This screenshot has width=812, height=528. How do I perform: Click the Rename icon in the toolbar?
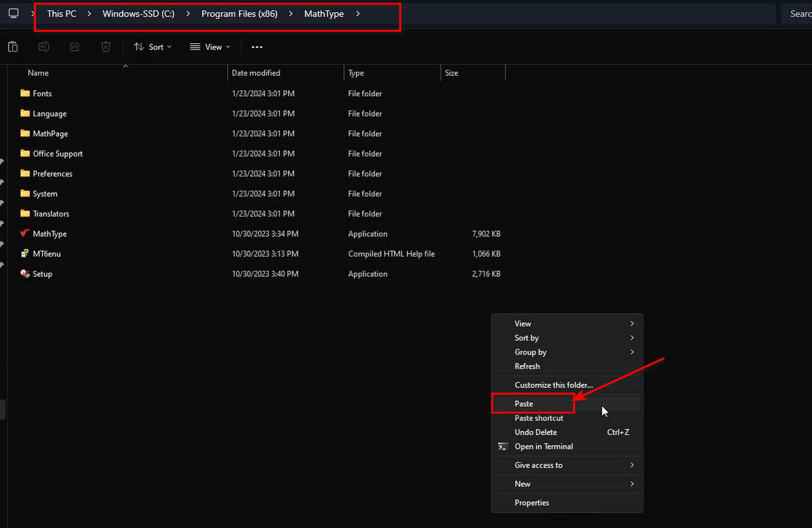coord(44,47)
